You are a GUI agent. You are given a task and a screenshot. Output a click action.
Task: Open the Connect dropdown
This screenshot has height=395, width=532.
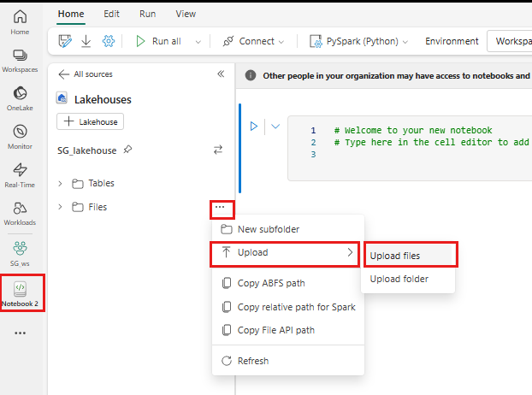click(x=253, y=41)
